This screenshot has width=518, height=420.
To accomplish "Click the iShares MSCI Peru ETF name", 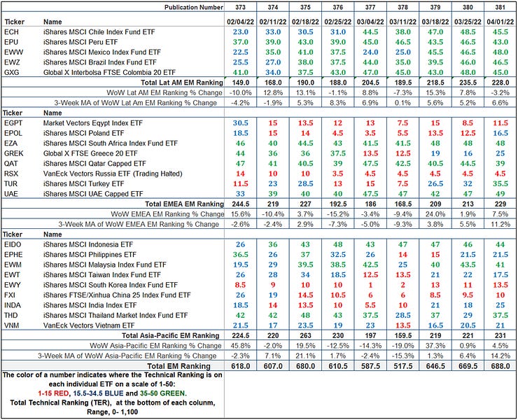I will (80, 42).
